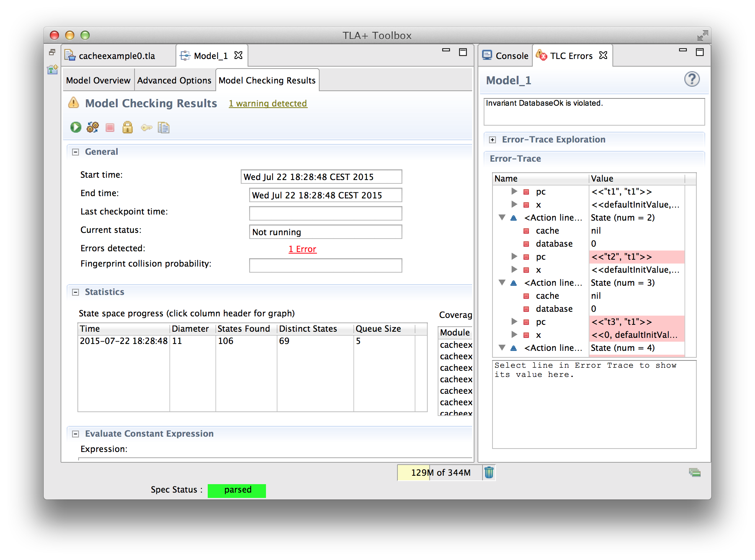The width and height of the screenshot is (755, 560).
Task: Click the 129M of 344M memory indicator
Action: [x=441, y=473]
